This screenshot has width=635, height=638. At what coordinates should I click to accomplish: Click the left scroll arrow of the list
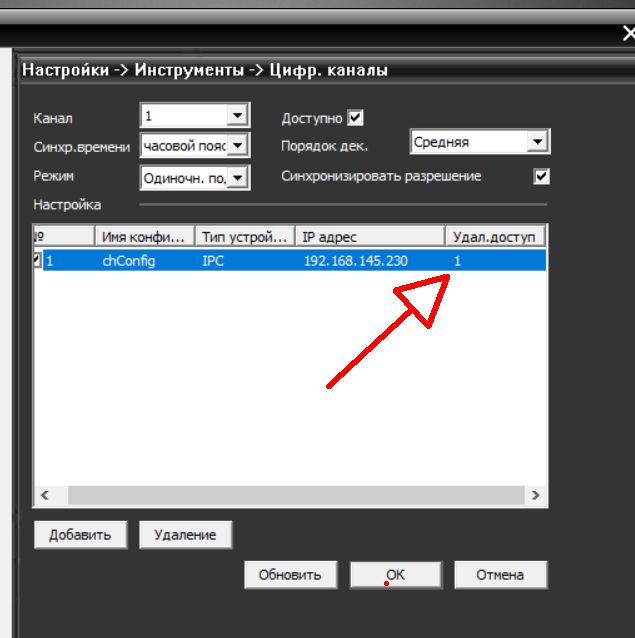point(44,495)
